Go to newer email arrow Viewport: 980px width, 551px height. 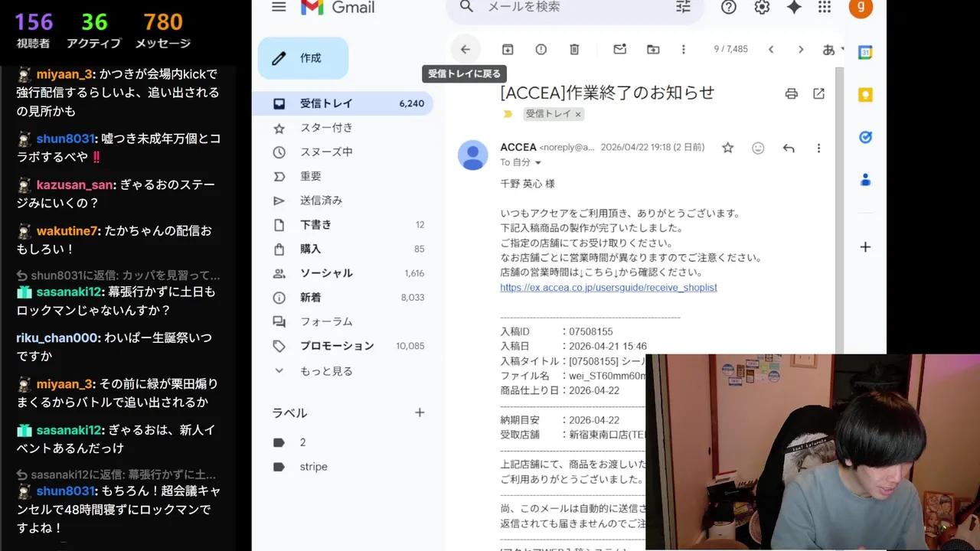coord(771,49)
